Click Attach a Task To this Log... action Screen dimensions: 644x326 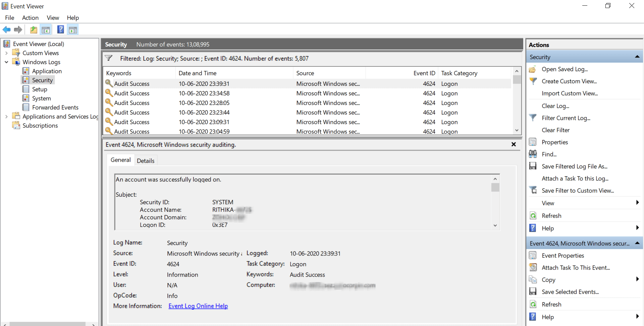[575, 179]
